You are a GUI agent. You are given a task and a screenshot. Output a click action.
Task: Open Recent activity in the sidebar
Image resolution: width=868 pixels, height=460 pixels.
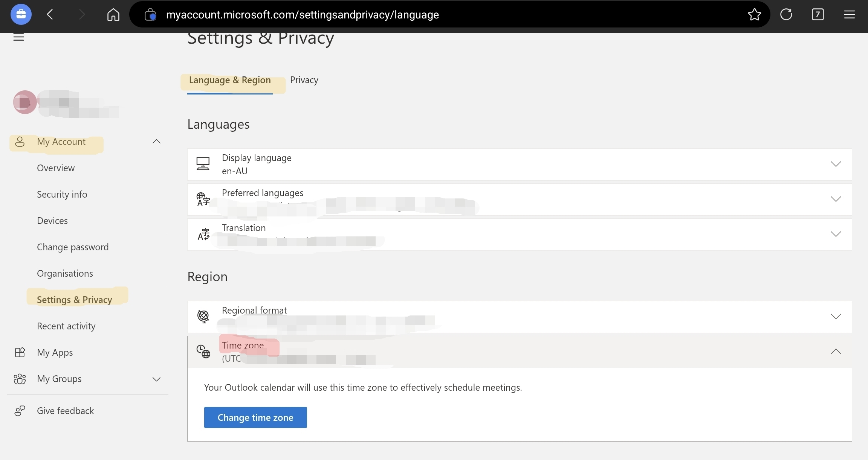pyautogui.click(x=66, y=326)
